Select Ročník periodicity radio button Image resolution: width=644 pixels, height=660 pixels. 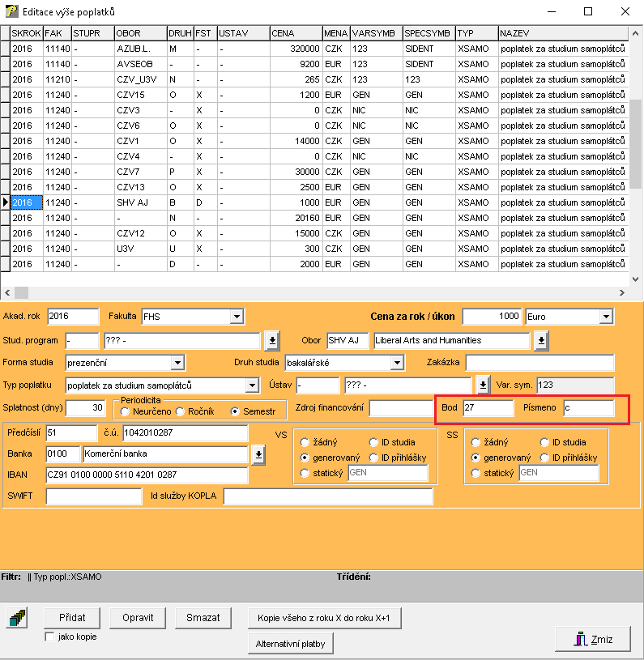click(x=181, y=411)
